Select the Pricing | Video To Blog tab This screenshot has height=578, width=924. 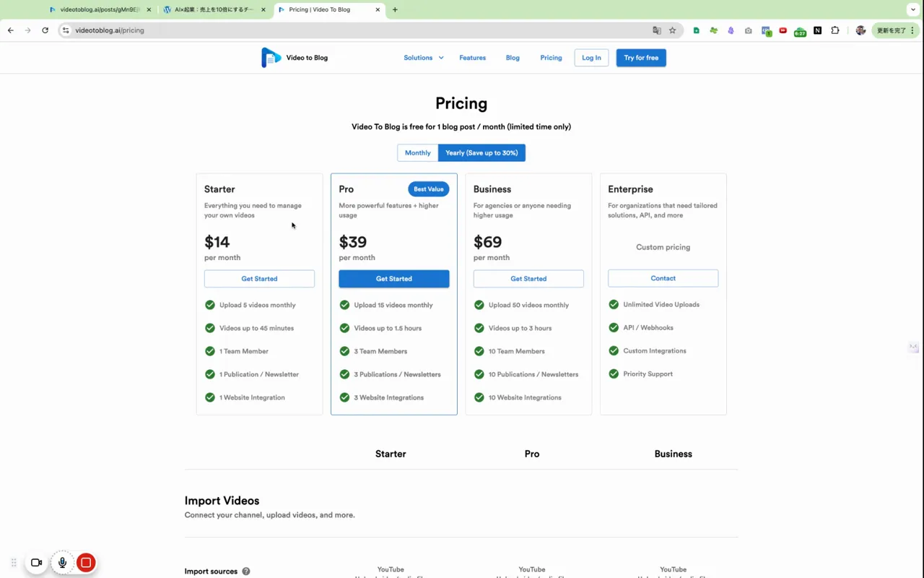pyautogui.click(x=329, y=10)
